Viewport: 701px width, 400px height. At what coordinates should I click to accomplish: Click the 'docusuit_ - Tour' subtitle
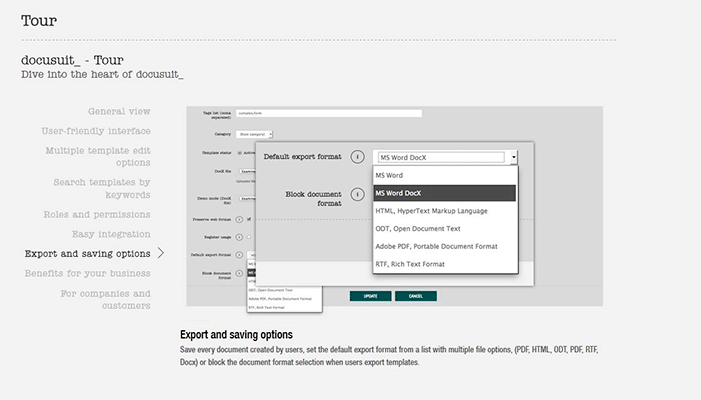pos(72,60)
